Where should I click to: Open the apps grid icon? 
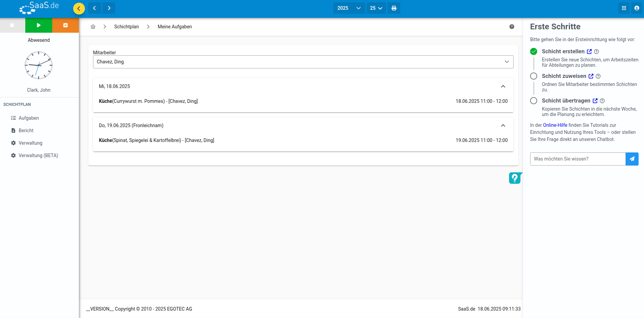click(624, 8)
